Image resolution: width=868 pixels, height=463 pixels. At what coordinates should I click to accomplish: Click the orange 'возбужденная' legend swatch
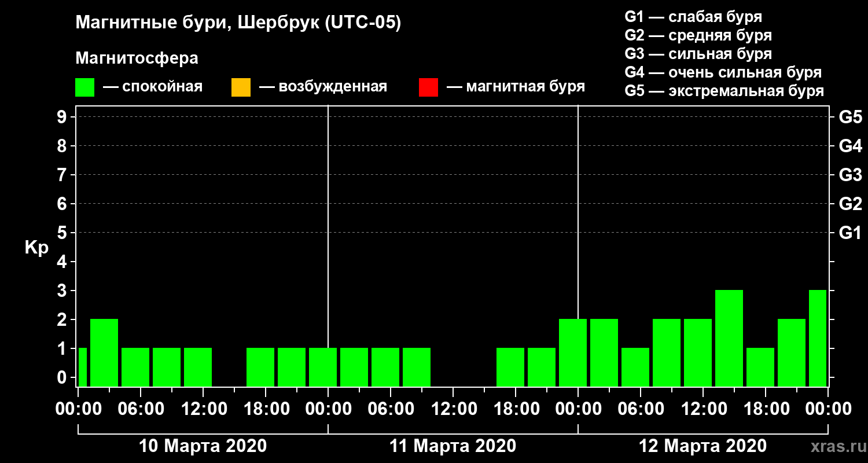(x=241, y=87)
